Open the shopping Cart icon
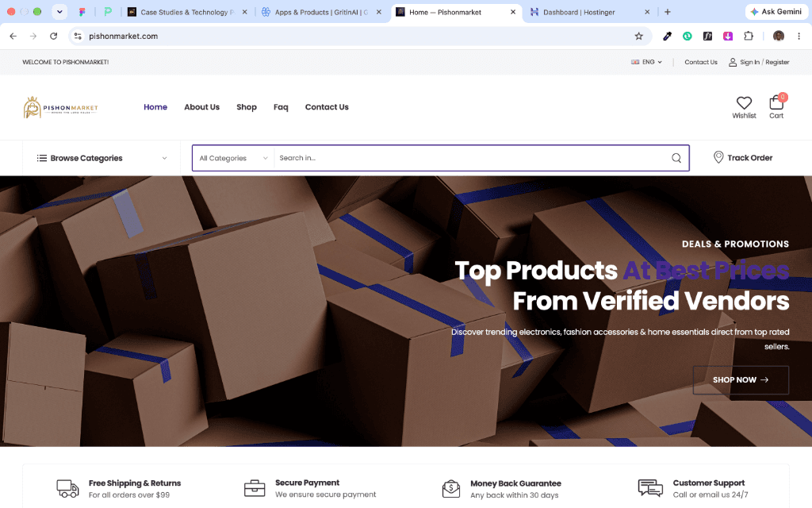The image size is (812, 508). 776,107
